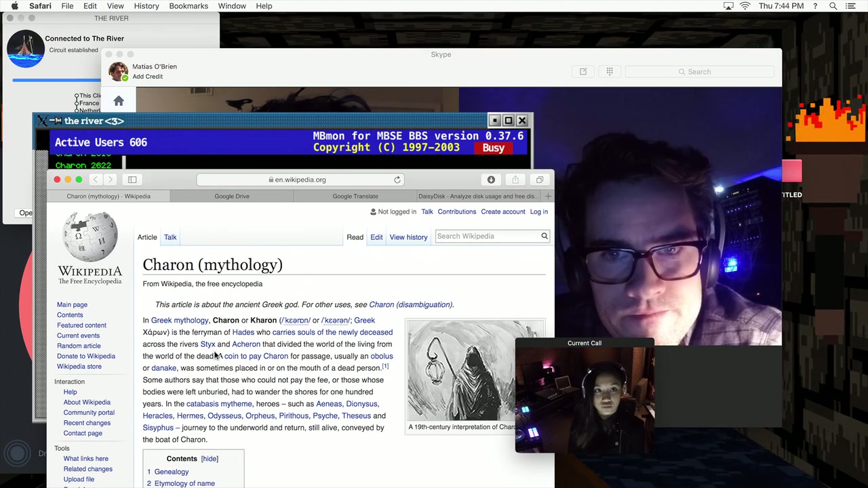Screen dimensions: 868x488
Task: Click the X logo in the river title bar
Action: pyautogui.click(x=43, y=121)
